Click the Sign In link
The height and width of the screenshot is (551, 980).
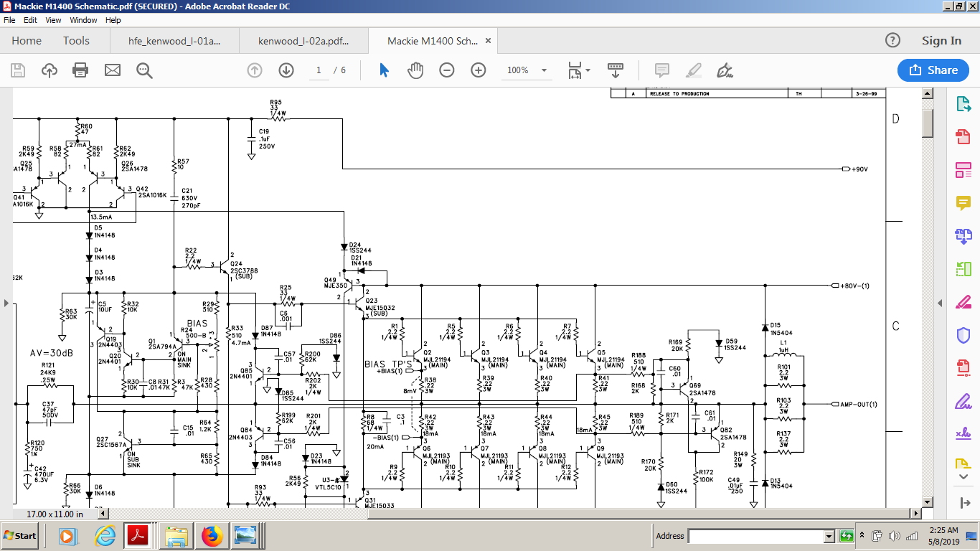941,41
